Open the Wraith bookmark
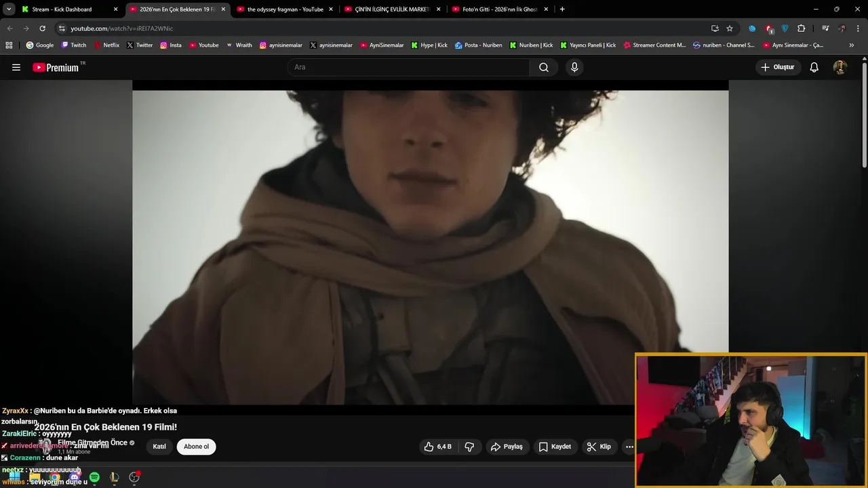The image size is (868, 488). (x=239, y=45)
